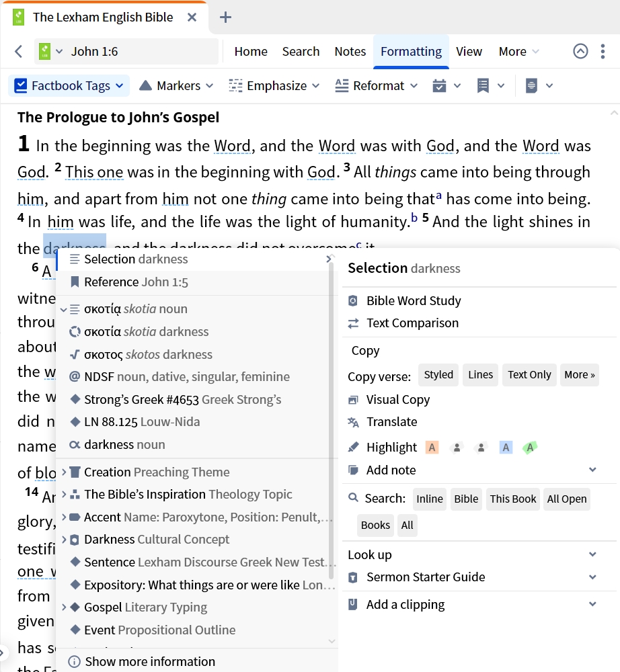Click the lemma ring icon beside σκοτία darkness
This screenshot has height=672, width=620.
[x=75, y=332]
